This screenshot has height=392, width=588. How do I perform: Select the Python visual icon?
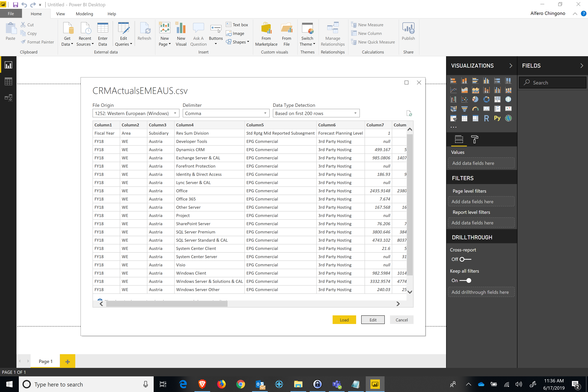[497, 118]
